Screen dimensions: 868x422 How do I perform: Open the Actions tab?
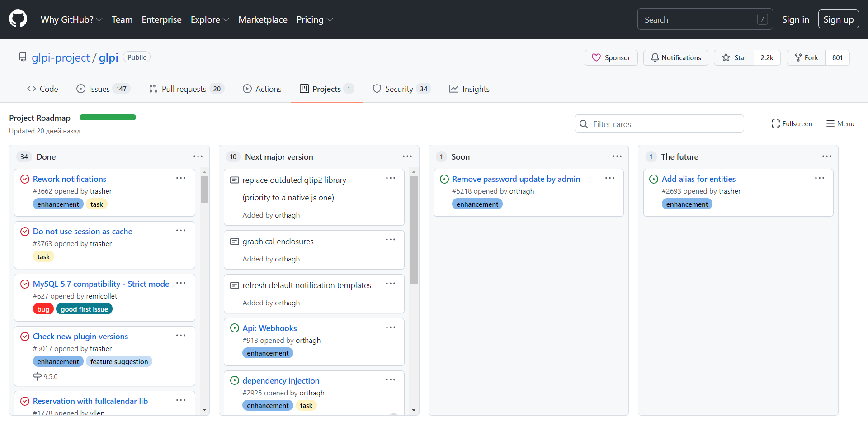coord(262,89)
